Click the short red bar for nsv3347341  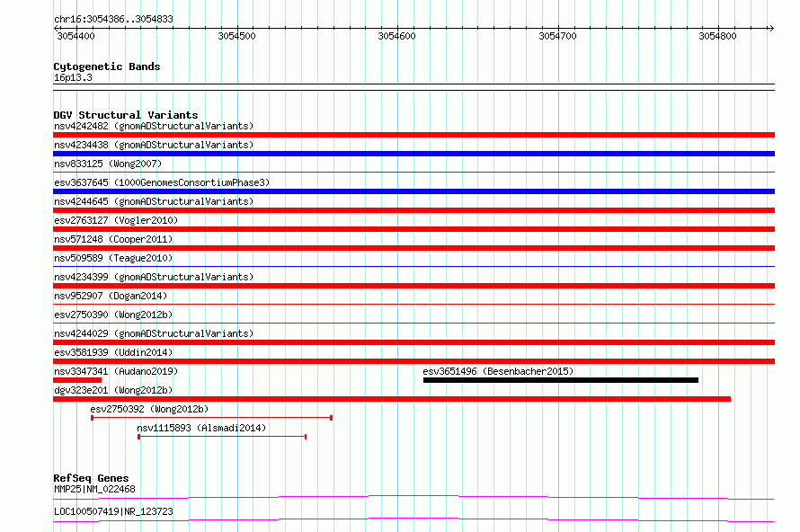(77, 380)
